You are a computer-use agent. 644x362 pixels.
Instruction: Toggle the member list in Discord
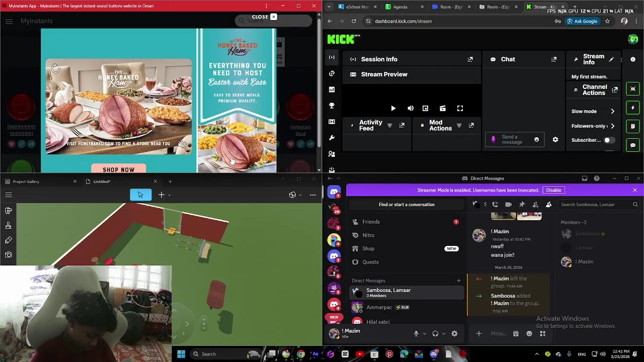click(548, 205)
